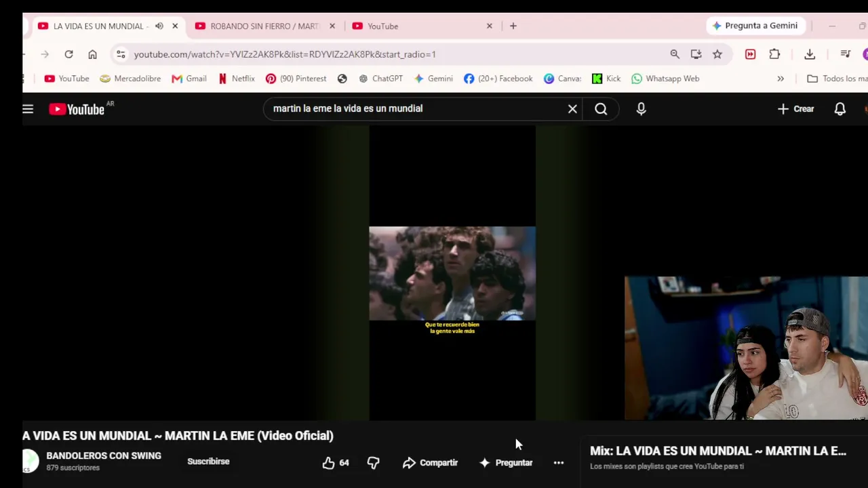Open the Whatsapp Web bookmark
The height and width of the screenshot is (488, 868).
coord(665,79)
